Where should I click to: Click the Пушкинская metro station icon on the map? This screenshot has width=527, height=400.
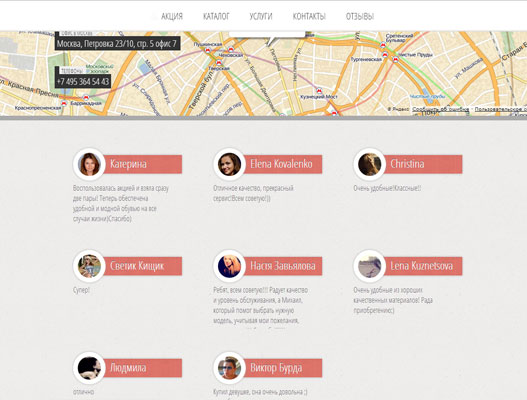tap(208, 50)
